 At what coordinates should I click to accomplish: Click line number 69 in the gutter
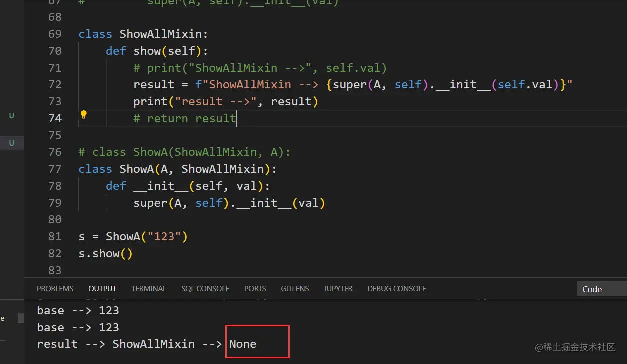click(x=55, y=34)
